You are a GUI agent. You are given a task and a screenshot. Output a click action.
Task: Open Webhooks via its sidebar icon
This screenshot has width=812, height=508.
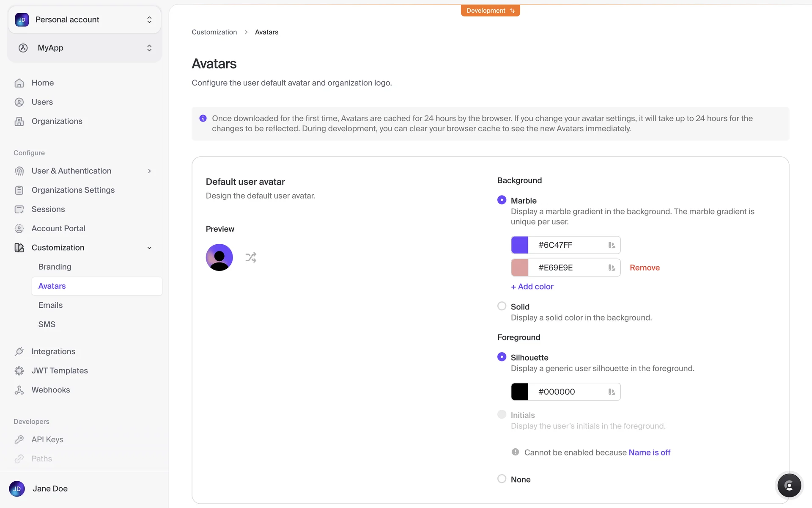pos(19,390)
